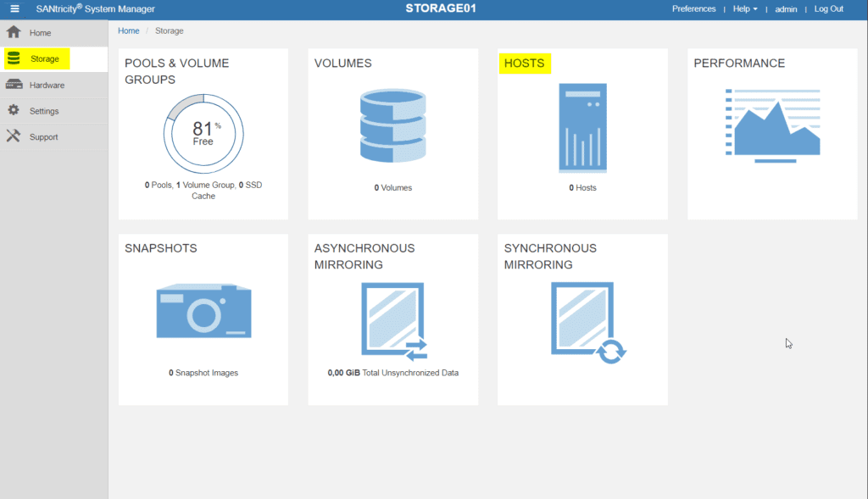This screenshot has height=499, width=868.
Task: Open the Synchronous Mirroring icon
Action: pyautogui.click(x=582, y=318)
